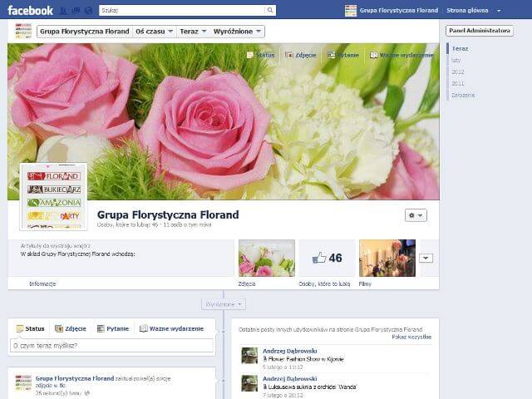
Task: Click the 'O czym teraz myślisz?' field
Action: 111,346
